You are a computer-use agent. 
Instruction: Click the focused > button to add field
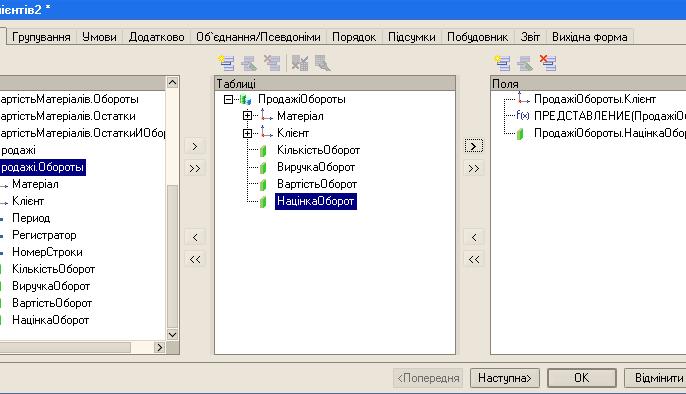[x=474, y=146]
